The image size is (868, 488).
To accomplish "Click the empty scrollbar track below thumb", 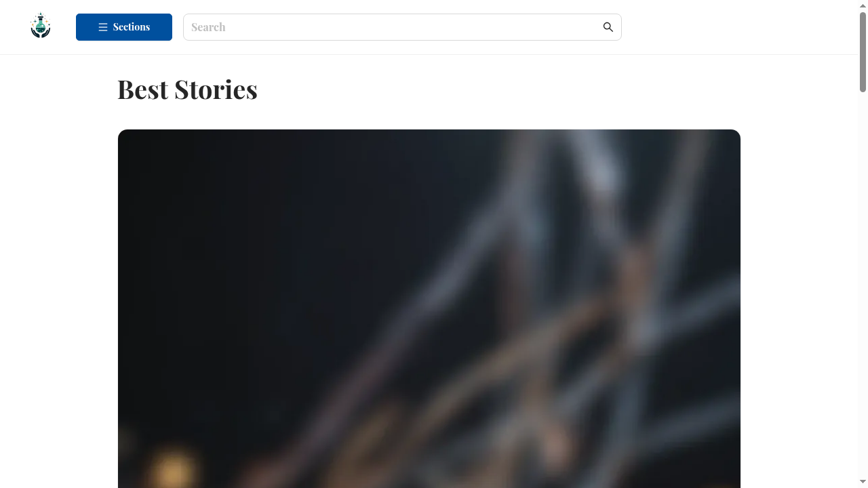I will pyautogui.click(x=863, y=285).
